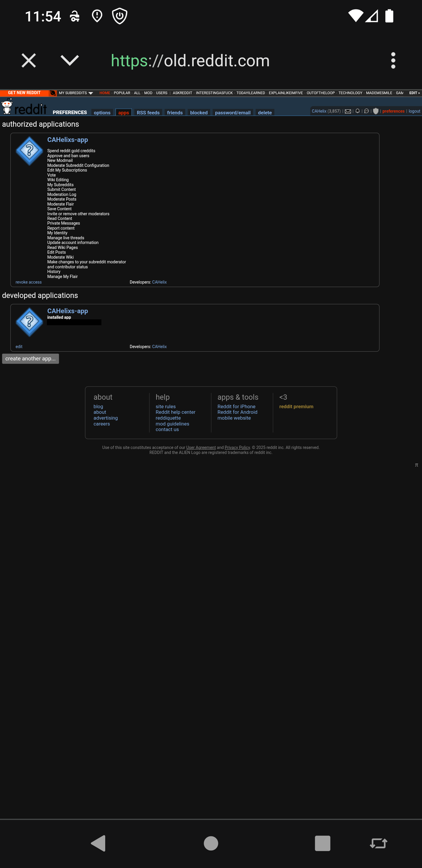Open the developed CAHelixs-app title link

pos(67,311)
